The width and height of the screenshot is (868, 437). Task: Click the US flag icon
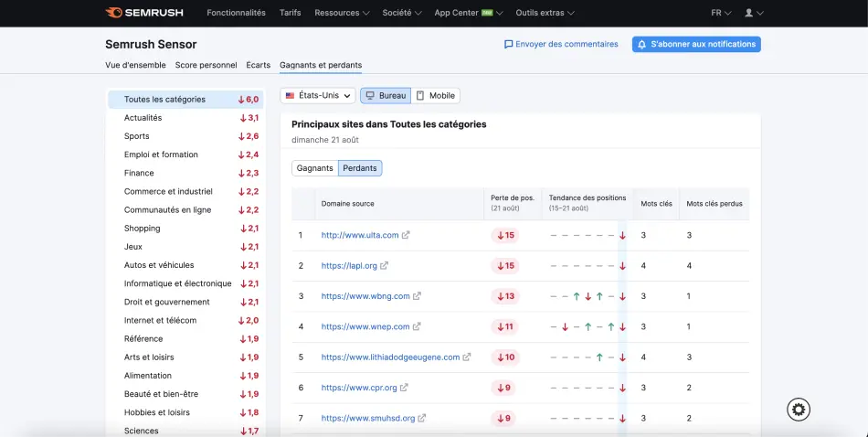[x=290, y=95]
